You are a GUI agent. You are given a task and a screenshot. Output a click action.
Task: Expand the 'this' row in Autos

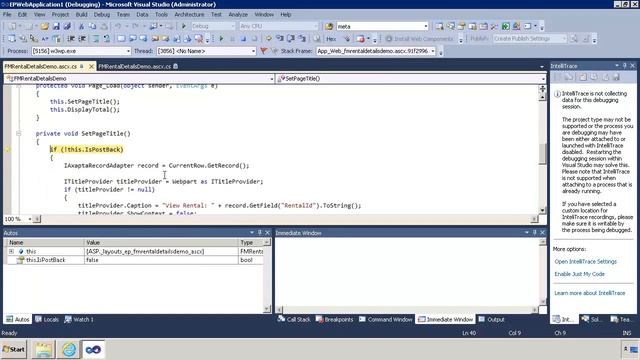[11, 251]
